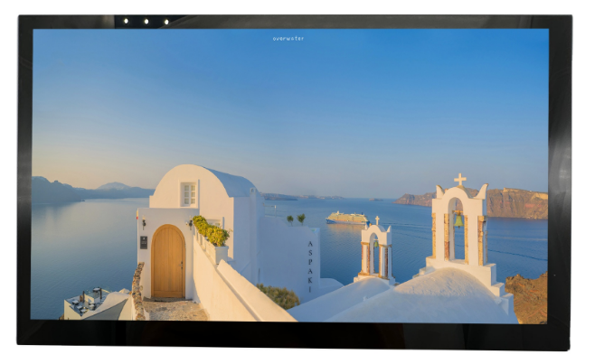The width and height of the screenshot is (604, 364).
Task: Click the small sign plate beside the door
Action: [143, 242]
